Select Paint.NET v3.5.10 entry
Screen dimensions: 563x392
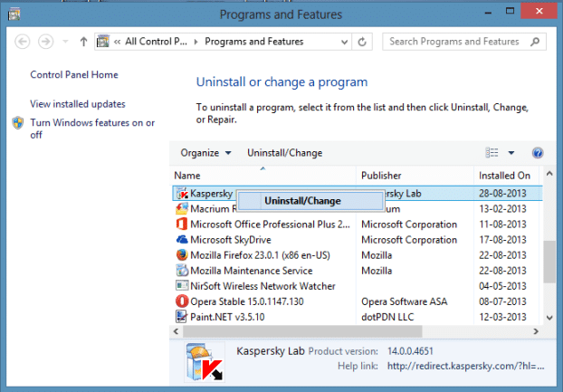click(227, 317)
